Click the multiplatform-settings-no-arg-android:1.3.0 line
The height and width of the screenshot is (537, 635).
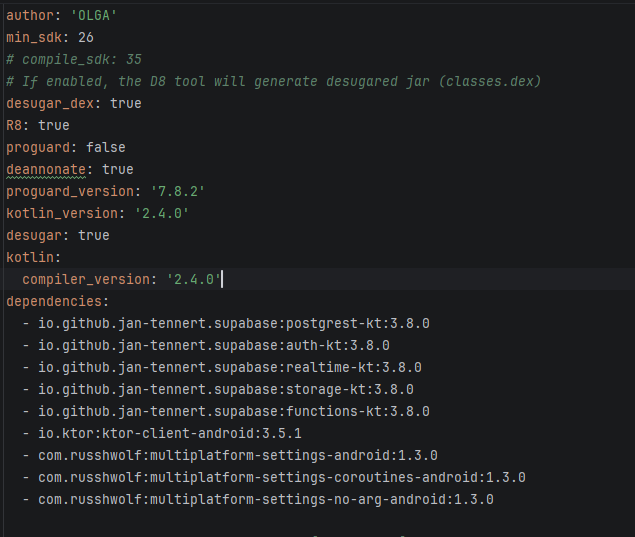[258, 500]
